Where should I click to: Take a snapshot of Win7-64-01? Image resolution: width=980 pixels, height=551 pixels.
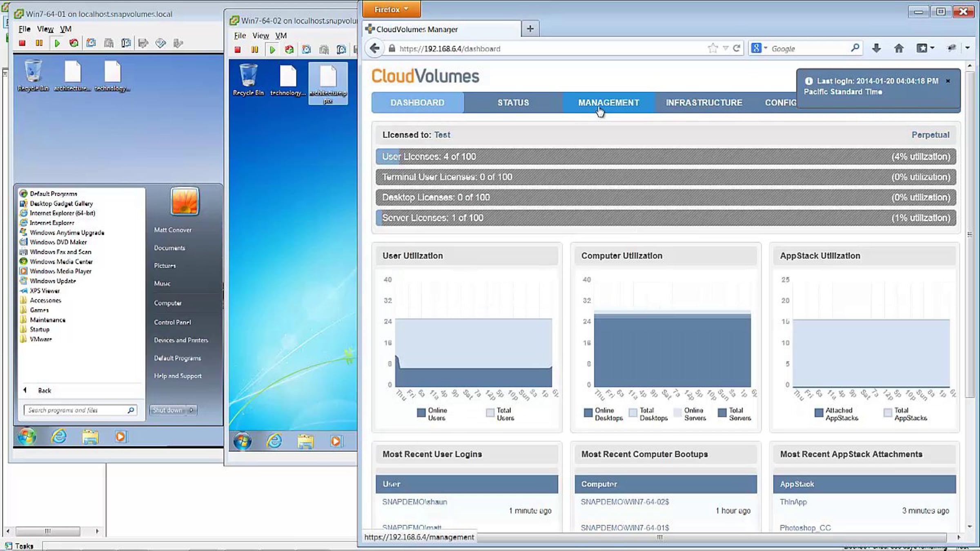coord(91,43)
